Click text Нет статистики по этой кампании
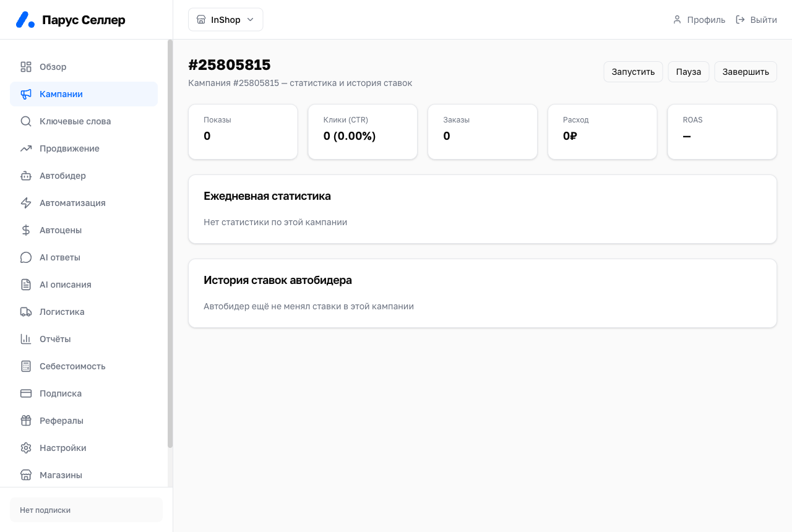 (x=275, y=222)
